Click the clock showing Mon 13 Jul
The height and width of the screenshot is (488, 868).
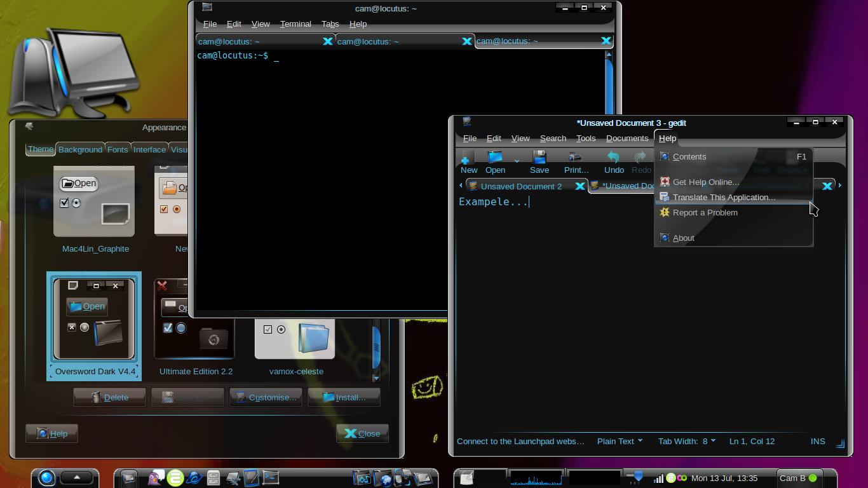click(x=724, y=478)
